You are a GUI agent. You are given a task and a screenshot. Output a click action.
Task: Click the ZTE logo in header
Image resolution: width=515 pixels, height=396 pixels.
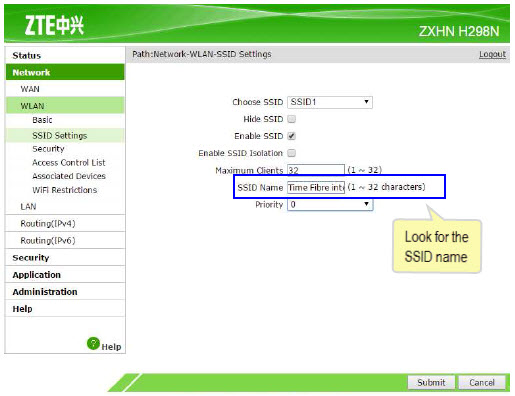click(54, 25)
